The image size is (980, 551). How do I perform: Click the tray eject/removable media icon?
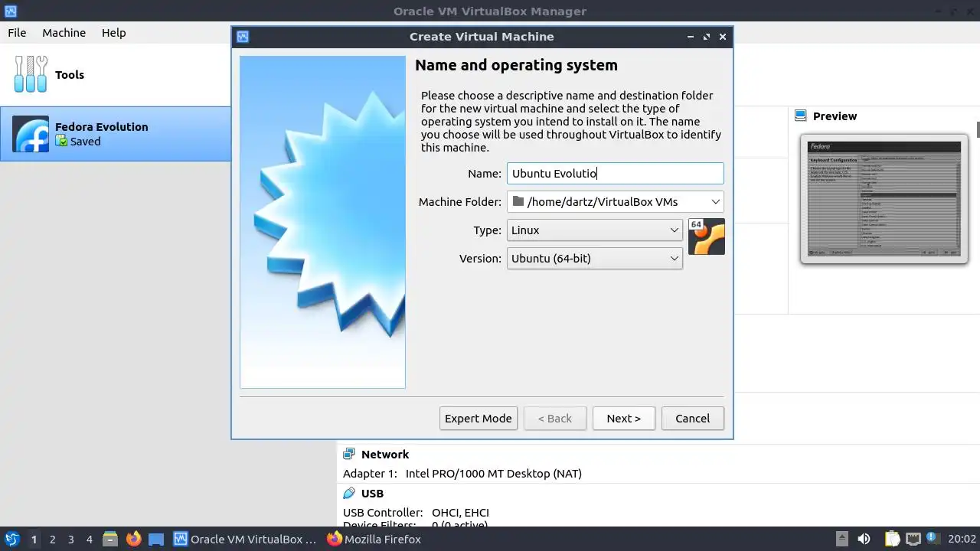pyautogui.click(x=842, y=539)
